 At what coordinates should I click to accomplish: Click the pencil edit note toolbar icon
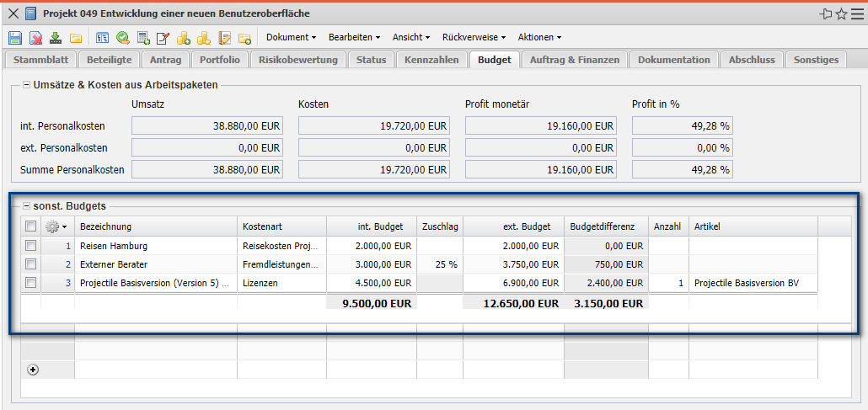coord(163,38)
